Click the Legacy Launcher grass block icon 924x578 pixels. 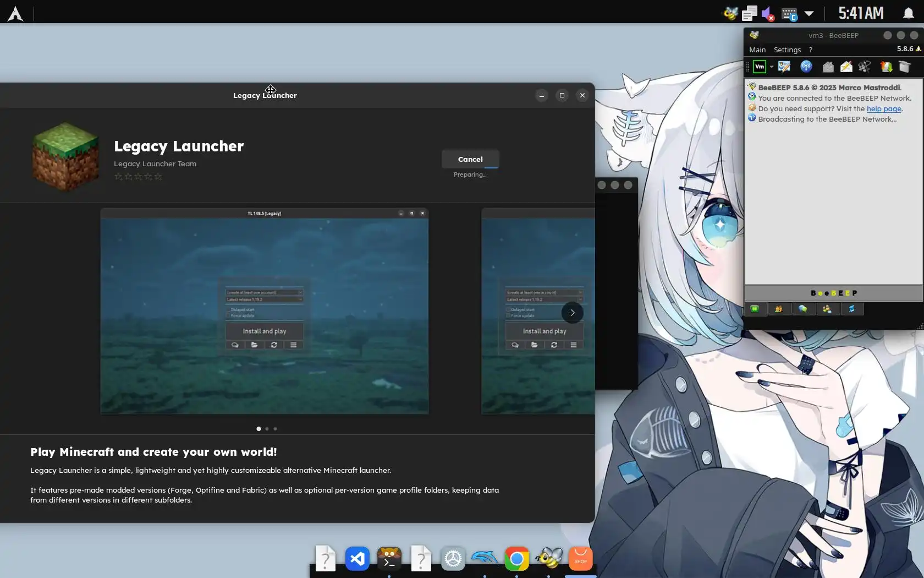coord(65,156)
